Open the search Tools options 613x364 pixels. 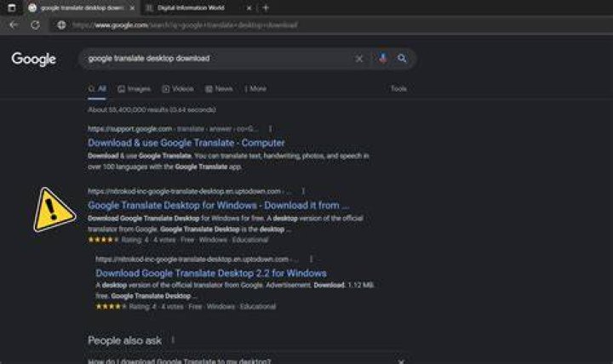(398, 88)
